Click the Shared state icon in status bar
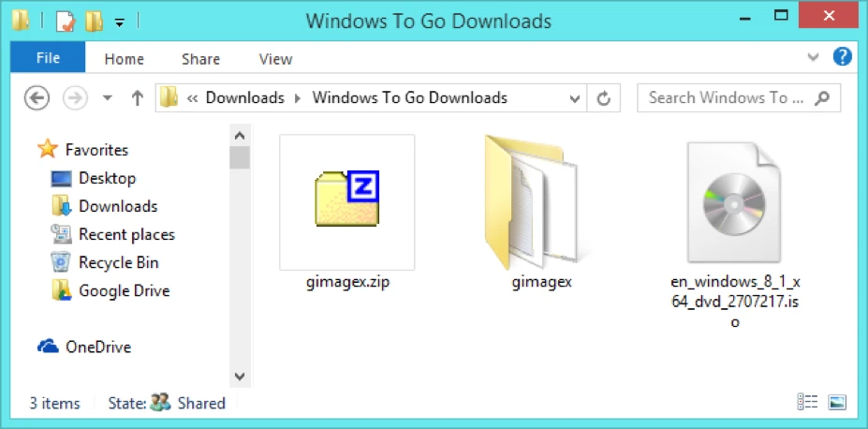The image size is (868, 429). [x=160, y=403]
